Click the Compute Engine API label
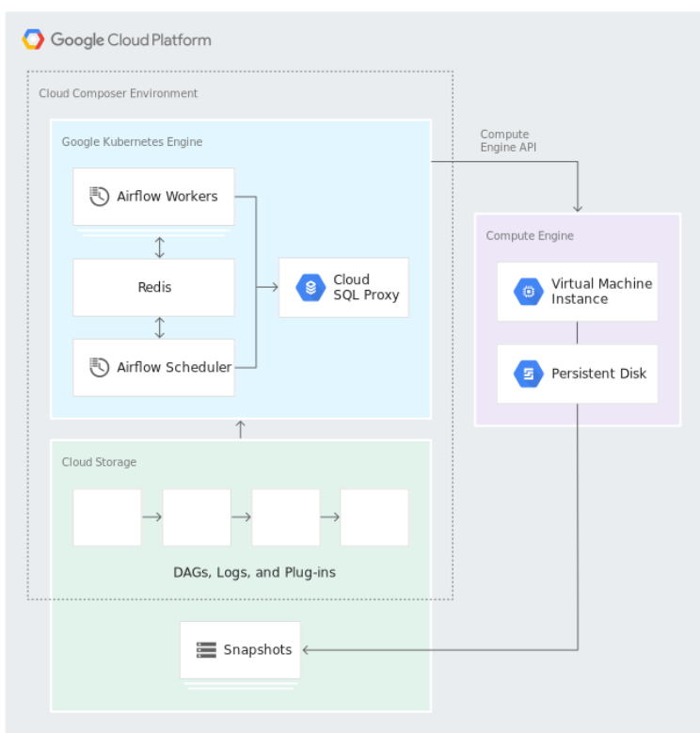Viewport: 700px width, 733px height. pos(508,141)
